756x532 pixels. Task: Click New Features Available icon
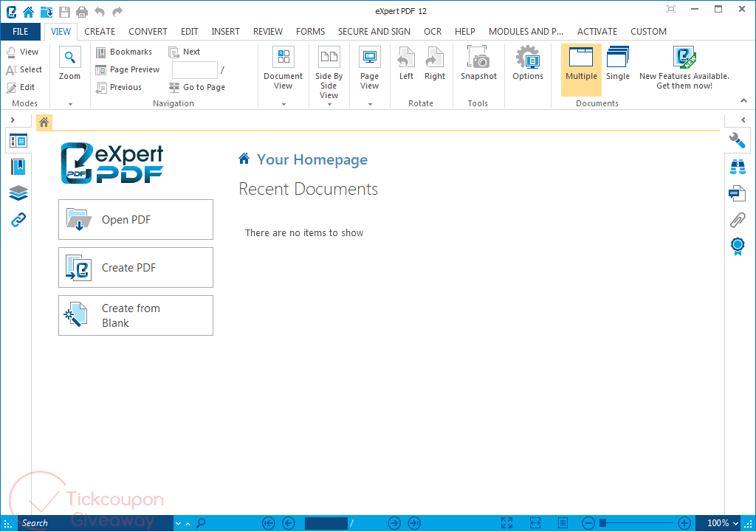(684, 68)
